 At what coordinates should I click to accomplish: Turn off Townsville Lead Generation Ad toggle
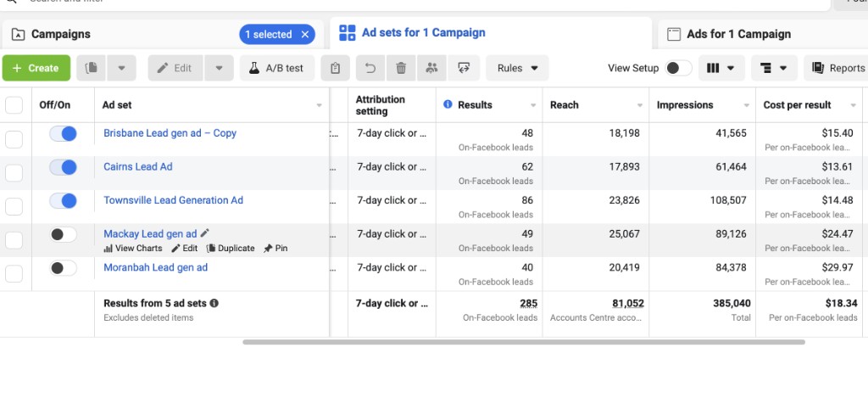(63, 201)
